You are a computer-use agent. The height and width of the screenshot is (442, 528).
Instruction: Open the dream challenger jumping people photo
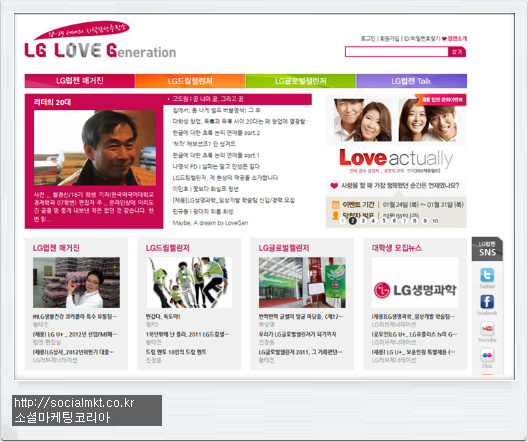point(189,282)
